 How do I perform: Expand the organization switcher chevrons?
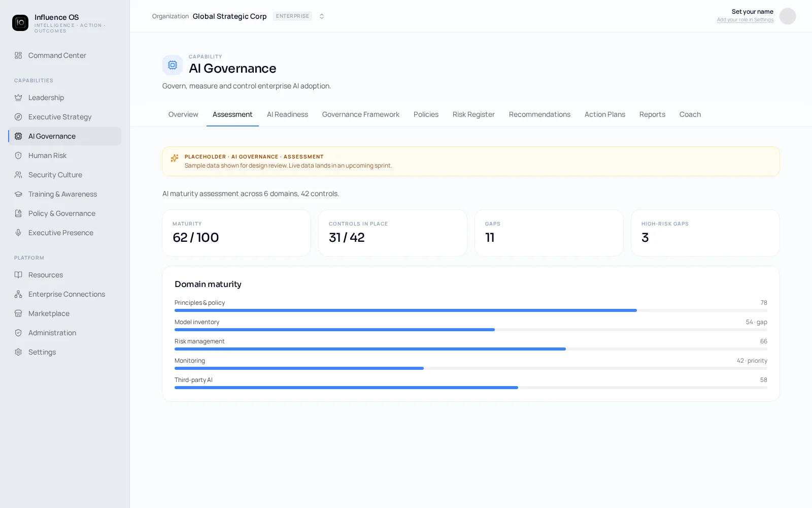322,16
